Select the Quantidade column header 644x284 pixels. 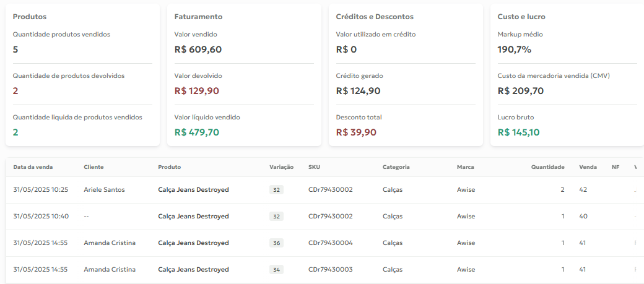pyautogui.click(x=547, y=167)
